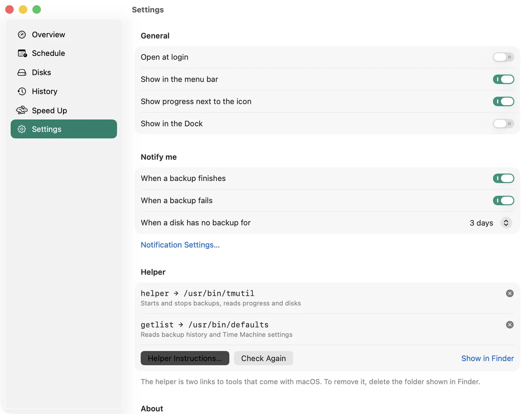Screen dimensions: 532x414
Task: Click the Helper section heading
Action: pyautogui.click(x=153, y=272)
